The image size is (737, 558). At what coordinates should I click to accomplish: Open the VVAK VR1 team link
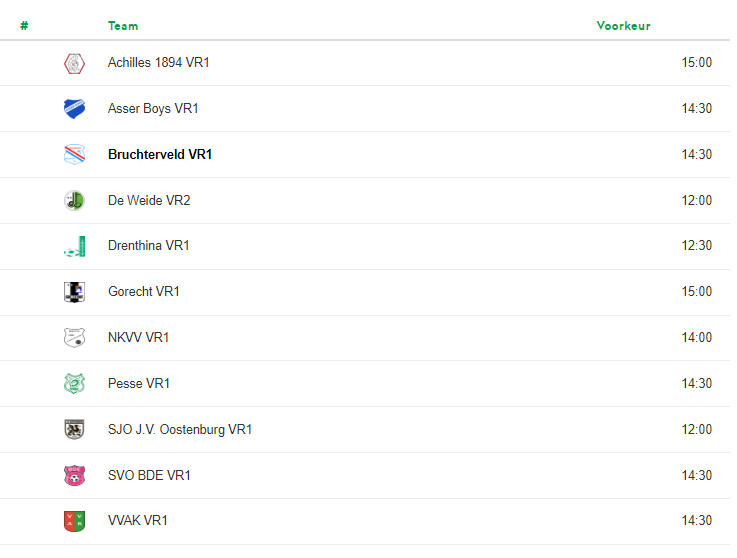[x=138, y=520]
